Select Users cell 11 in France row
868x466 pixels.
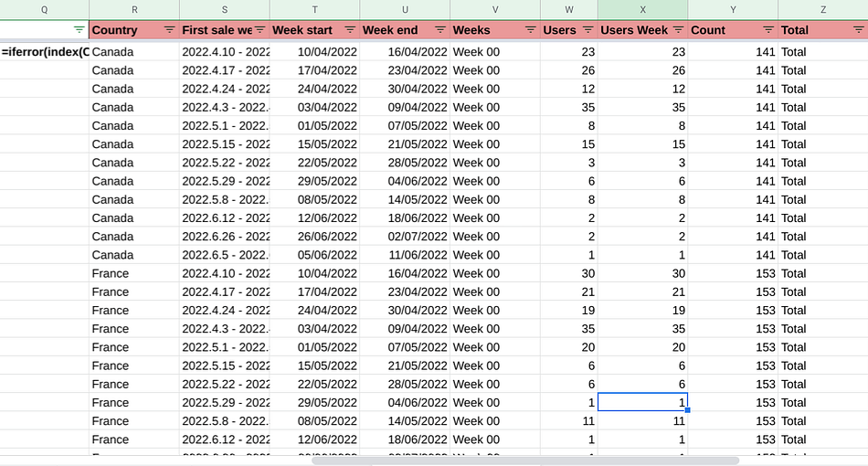(569, 420)
